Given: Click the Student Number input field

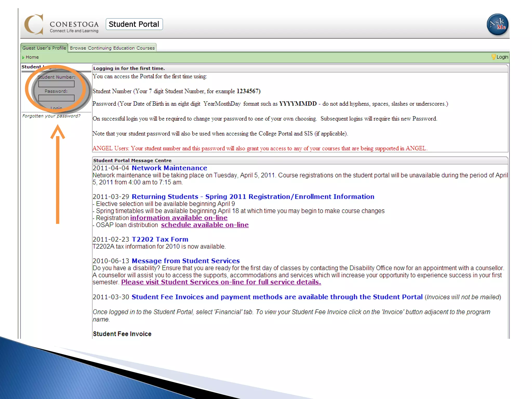Looking at the screenshot, I should [x=56, y=84].
